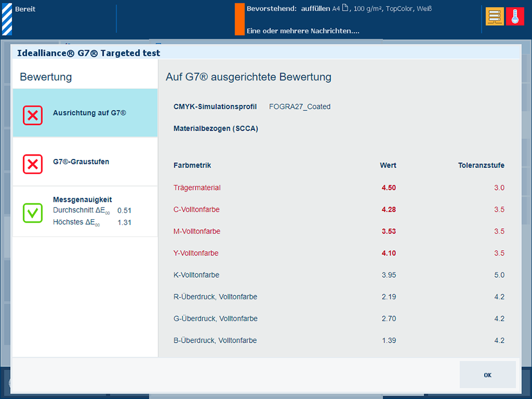Click the Wert column header
Viewport: 532px width, 399px height.
(388, 165)
